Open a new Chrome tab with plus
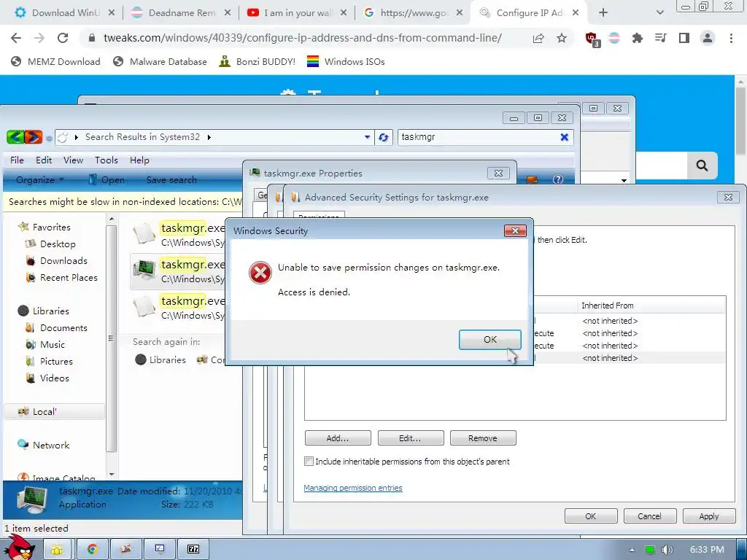This screenshot has height=560, width=747. click(x=603, y=13)
